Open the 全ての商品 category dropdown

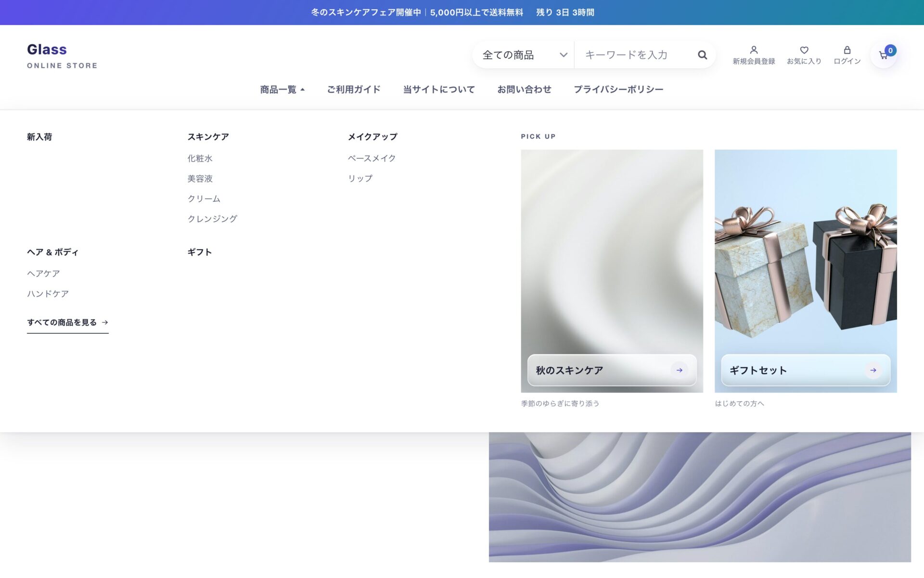[x=525, y=55]
